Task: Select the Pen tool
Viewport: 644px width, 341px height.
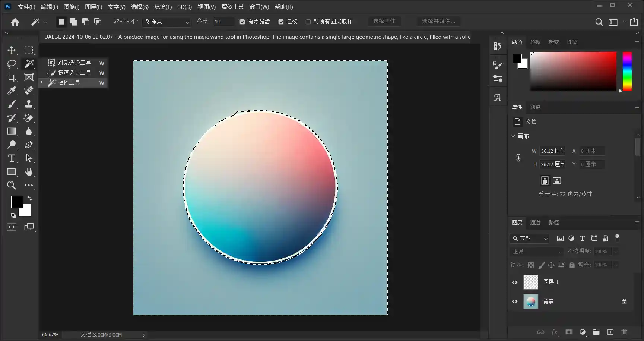Action: pyautogui.click(x=29, y=145)
